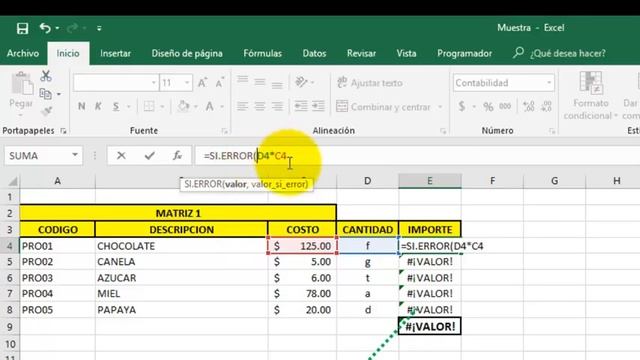Click the Borders icon
The image size is (640, 360).
tap(149, 107)
